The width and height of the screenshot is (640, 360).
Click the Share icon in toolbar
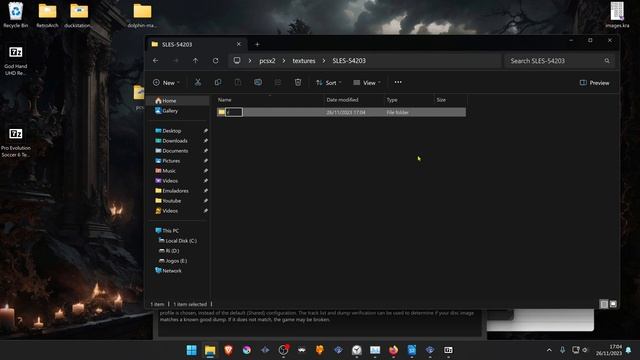pos(278,82)
